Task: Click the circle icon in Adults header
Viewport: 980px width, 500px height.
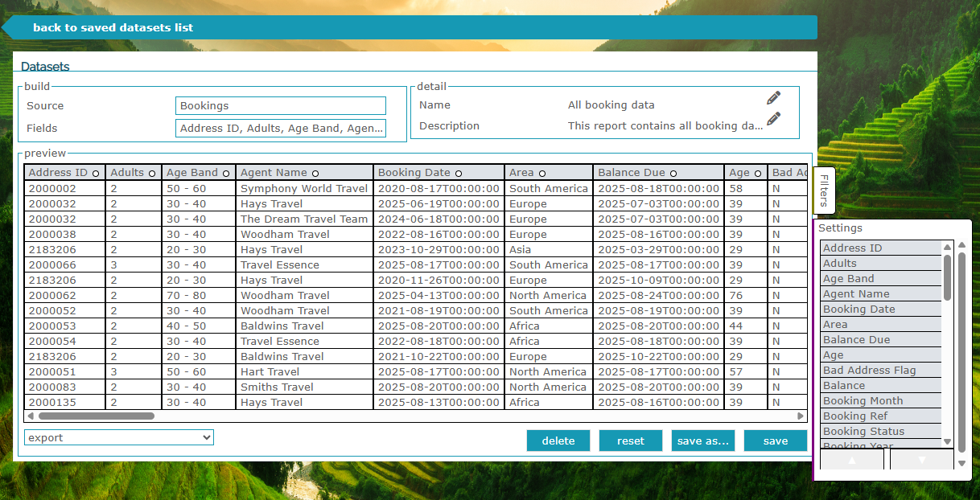Action: click(x=152, y=173)
